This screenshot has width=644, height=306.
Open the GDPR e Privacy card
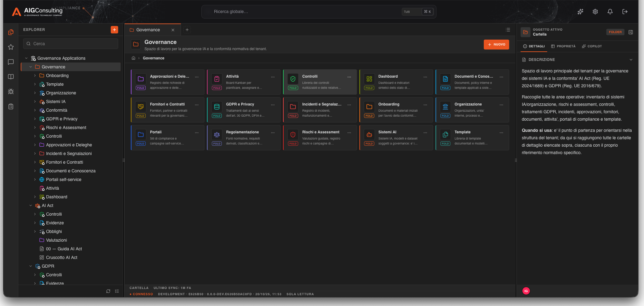(244, 110)
